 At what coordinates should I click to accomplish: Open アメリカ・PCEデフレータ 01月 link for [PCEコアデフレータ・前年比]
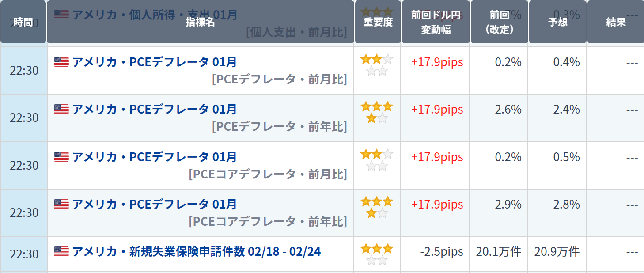(x=155, y=204)
